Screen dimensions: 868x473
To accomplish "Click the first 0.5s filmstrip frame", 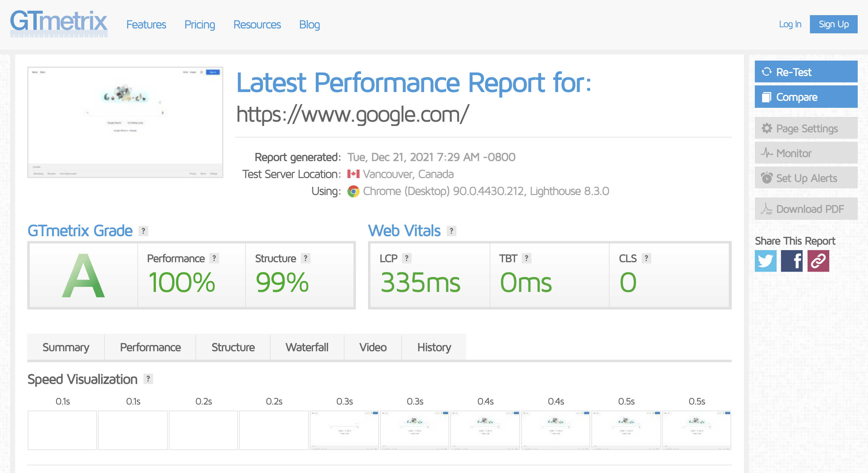I will point(626,430).
